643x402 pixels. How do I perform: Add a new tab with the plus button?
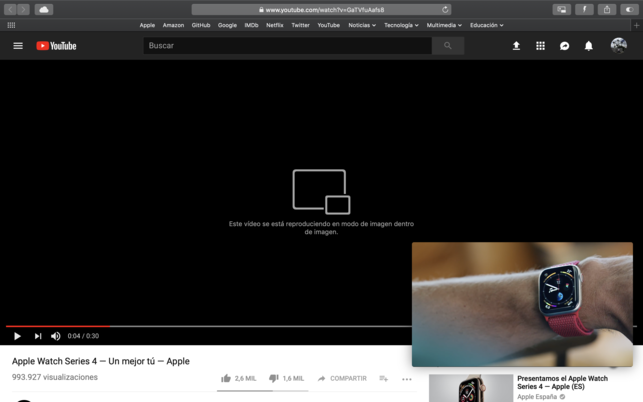636,25
